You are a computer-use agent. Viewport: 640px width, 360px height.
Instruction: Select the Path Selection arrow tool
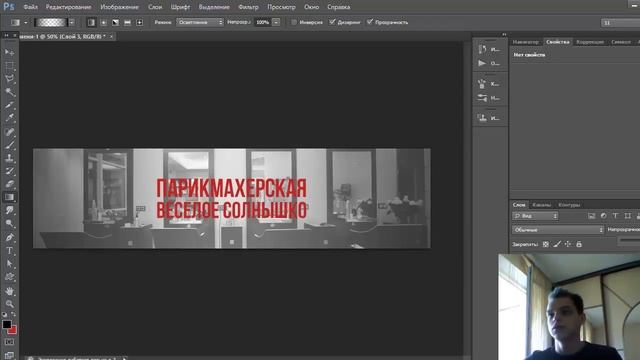(x=9, y=264)
